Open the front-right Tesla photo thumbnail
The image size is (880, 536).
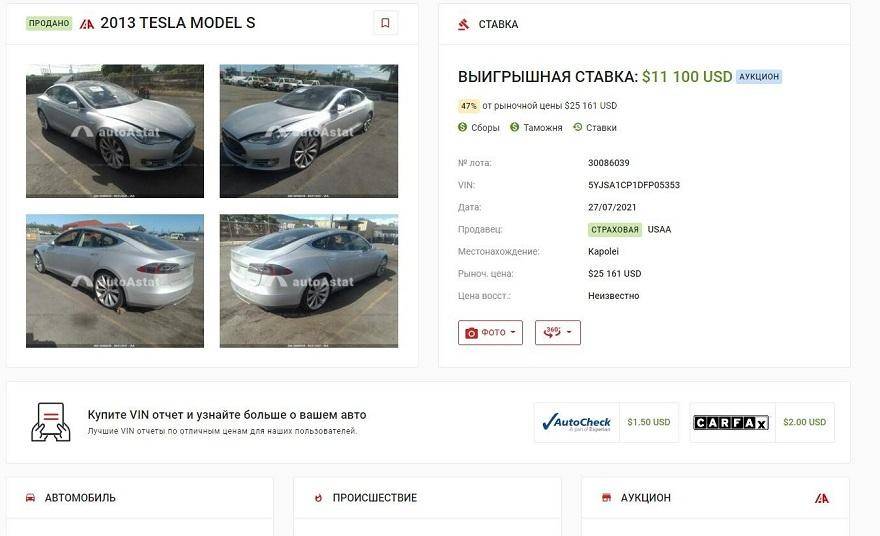click(309, 131)
